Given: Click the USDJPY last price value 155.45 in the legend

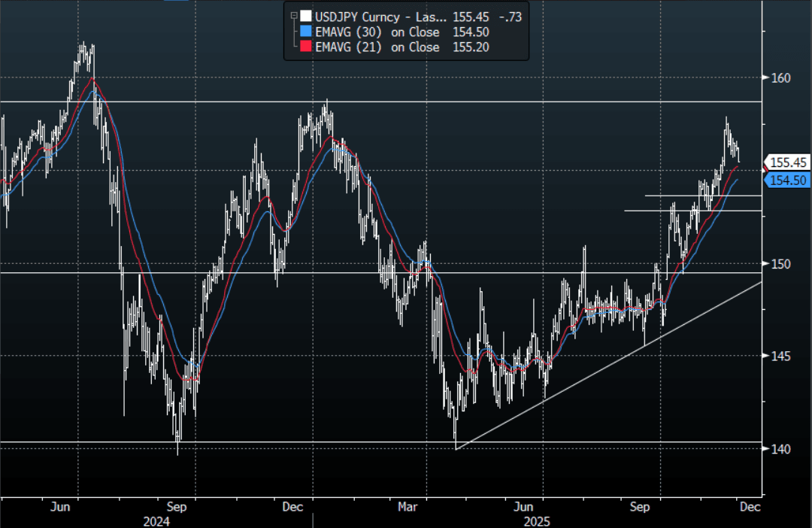Looking at the screenshot, I should click(x=471, y=16).
